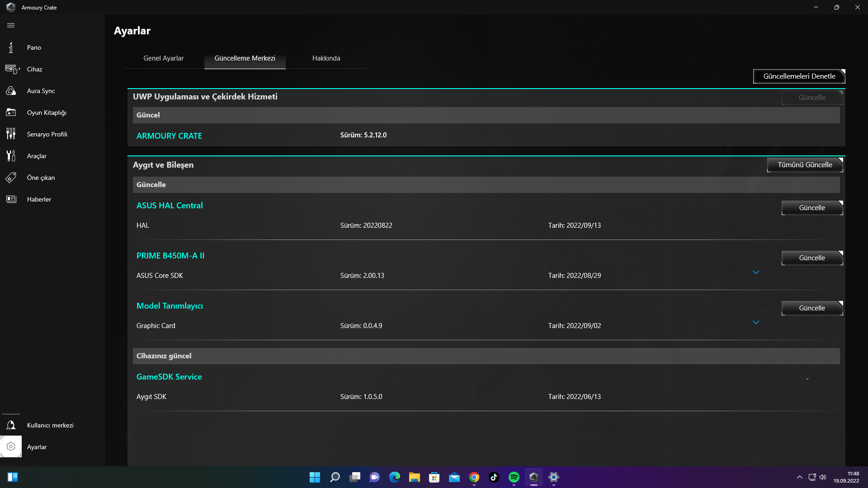Show hidden system tray icons
Viewport: 868px width, 488px height.
click(799, 477)
